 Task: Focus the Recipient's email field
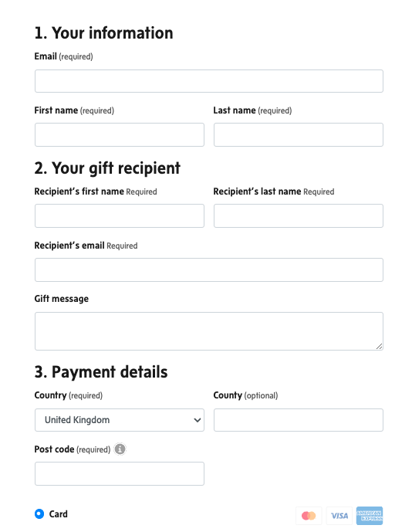tap(209, 269)
